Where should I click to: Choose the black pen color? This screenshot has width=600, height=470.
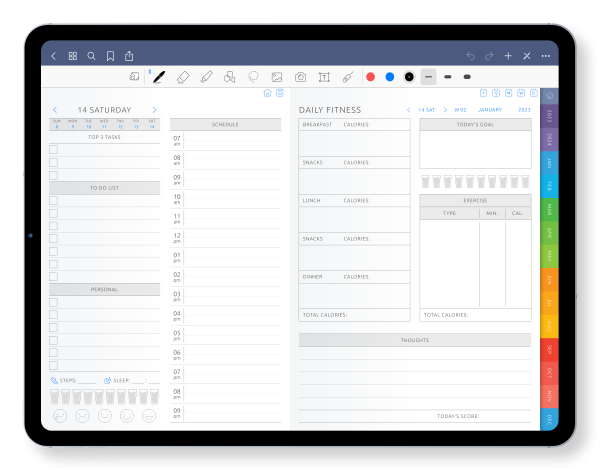(x=409, y=77)
